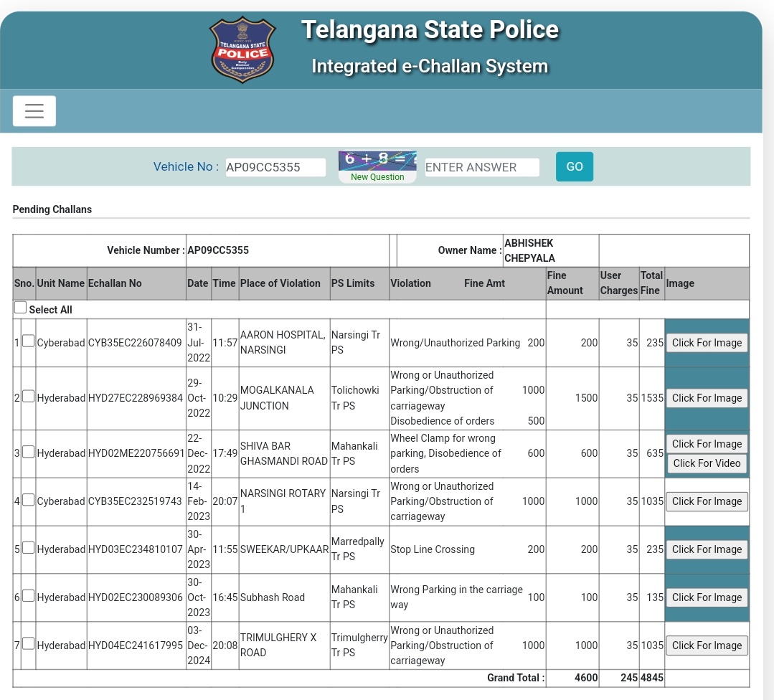
Task: Click the Disobedience of orders violation line
Action: (x=443, y=421)
